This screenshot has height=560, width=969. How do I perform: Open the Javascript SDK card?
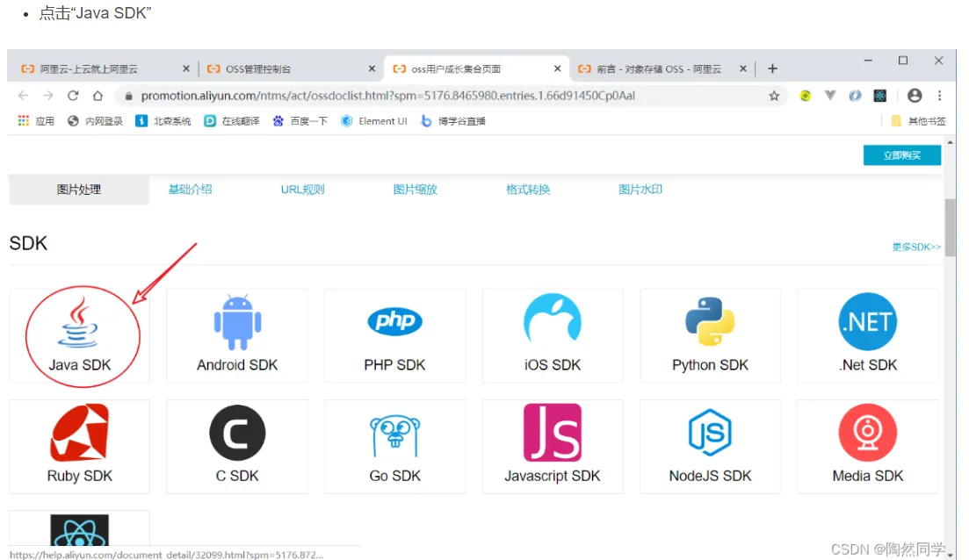(553, 447)
